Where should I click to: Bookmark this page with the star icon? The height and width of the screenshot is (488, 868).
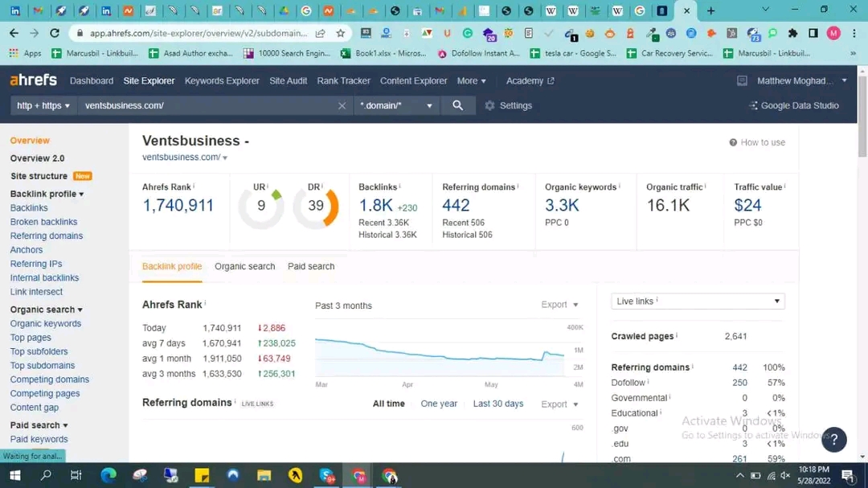tap(341, 33)
